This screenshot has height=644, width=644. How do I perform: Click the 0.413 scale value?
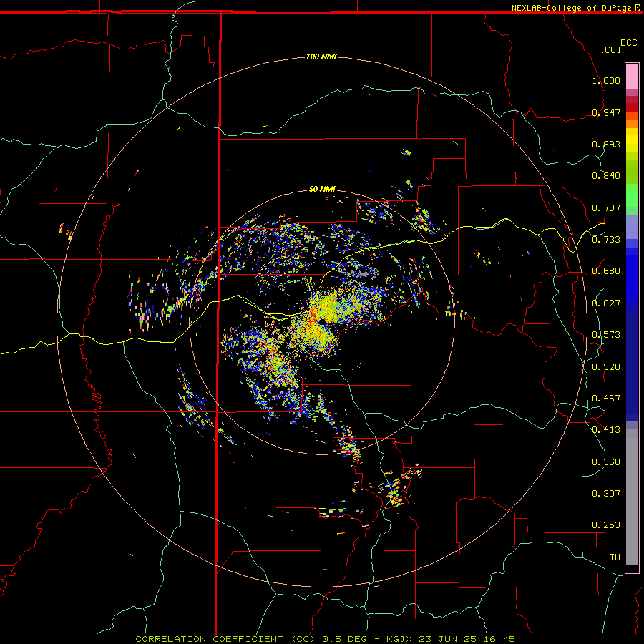pyautogui.click(x=606, y=429)
